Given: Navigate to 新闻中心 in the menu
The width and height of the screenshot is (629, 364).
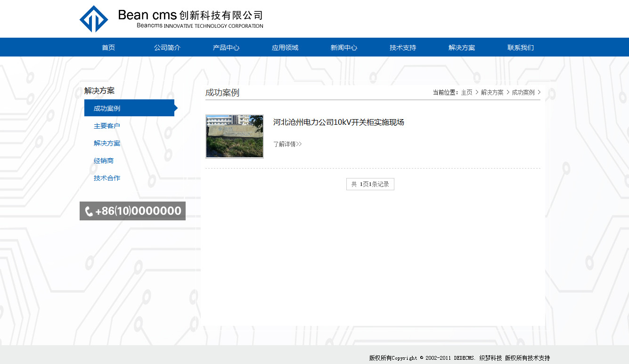Looking at the screenshot, I should tap(344, 48).
